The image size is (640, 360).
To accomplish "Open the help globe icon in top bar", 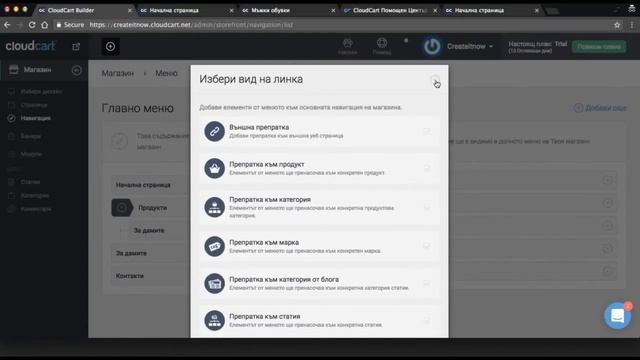I will coord(382,46).
